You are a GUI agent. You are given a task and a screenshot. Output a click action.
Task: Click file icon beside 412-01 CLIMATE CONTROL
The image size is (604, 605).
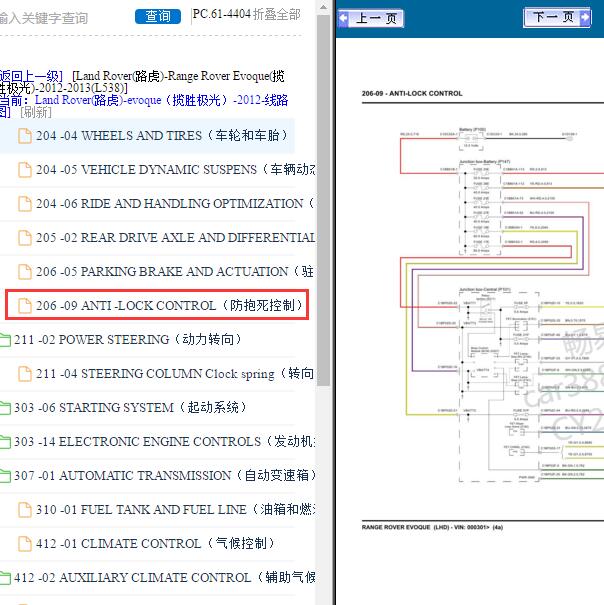tap(25, 543)
